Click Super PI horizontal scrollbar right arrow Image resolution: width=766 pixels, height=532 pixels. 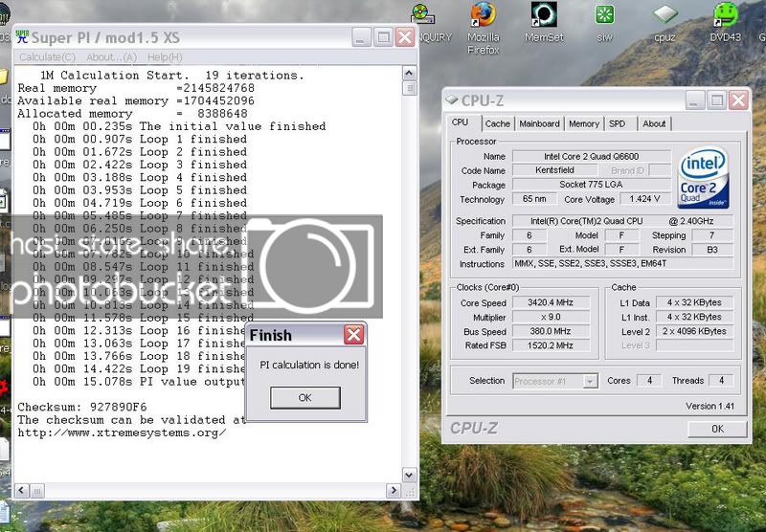coord(394,491)
